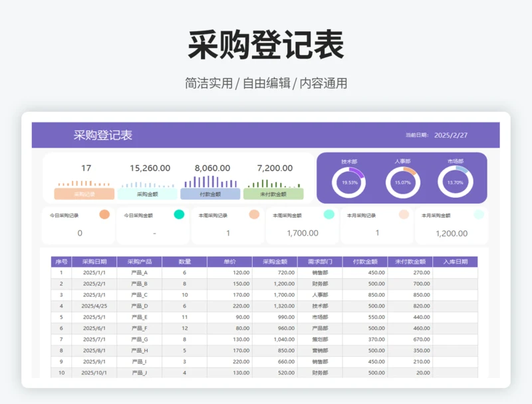Select the 产品_A product cell
The height and width of the screenshot is (404, 532).
140,273
